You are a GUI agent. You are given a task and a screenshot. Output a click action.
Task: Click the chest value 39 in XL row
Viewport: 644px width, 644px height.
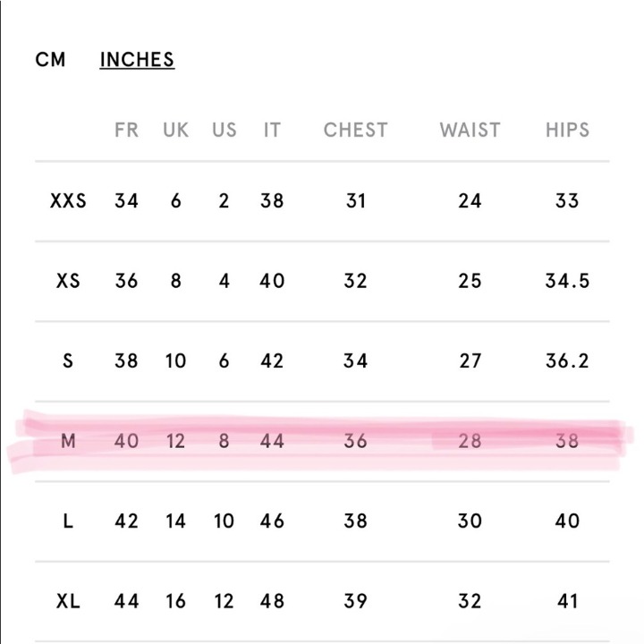pyautogui.click(x=356, y=601)
